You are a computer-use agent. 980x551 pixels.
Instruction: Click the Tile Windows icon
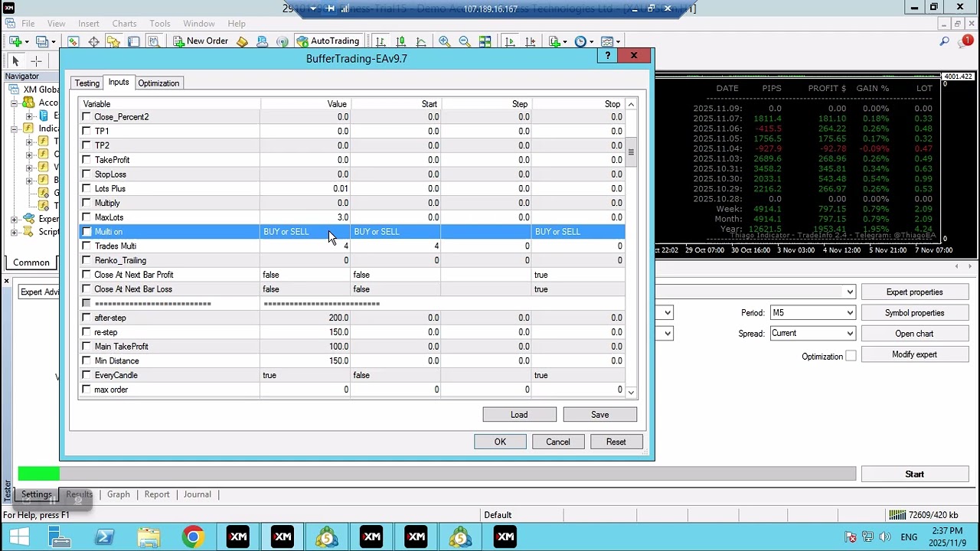click(x=485, y=41)
